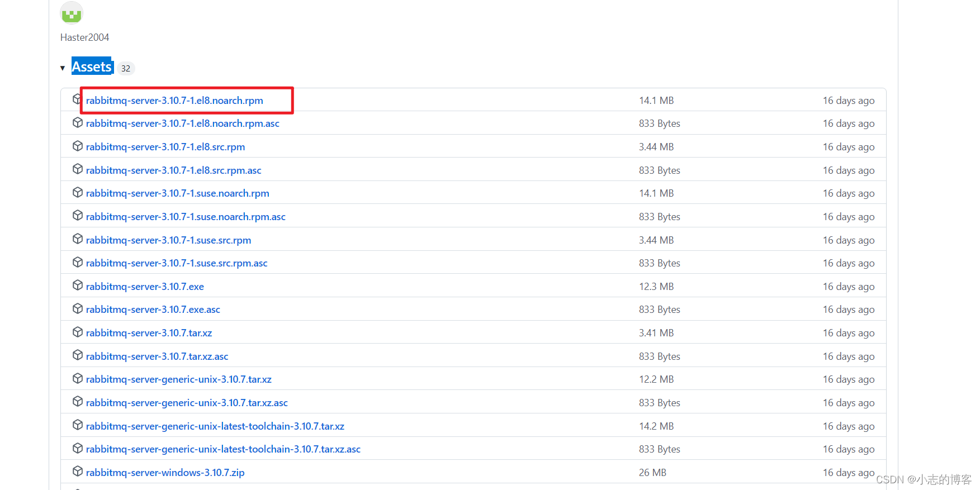Viewport: 980px width, 490px height.
Task: Download rabbitmq-server-3.10.7-1.suse.src.rpm.asc signature
Action: pyautogui.click(x=177, y=263)
